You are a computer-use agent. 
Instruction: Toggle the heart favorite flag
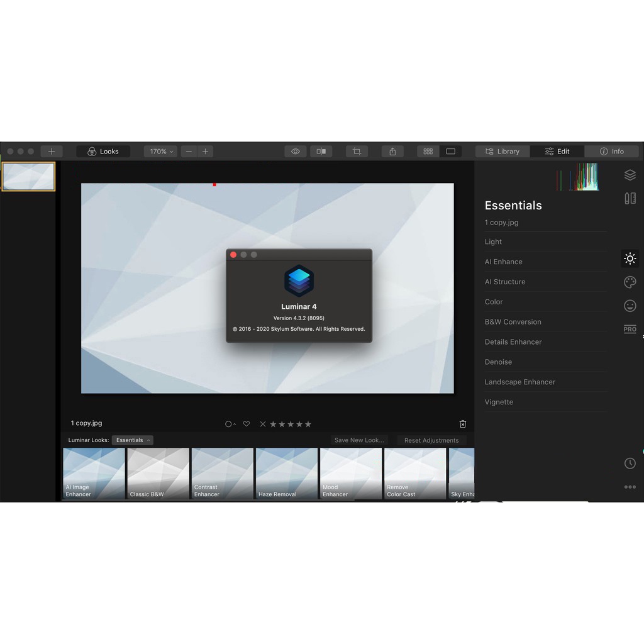(247, 424)
